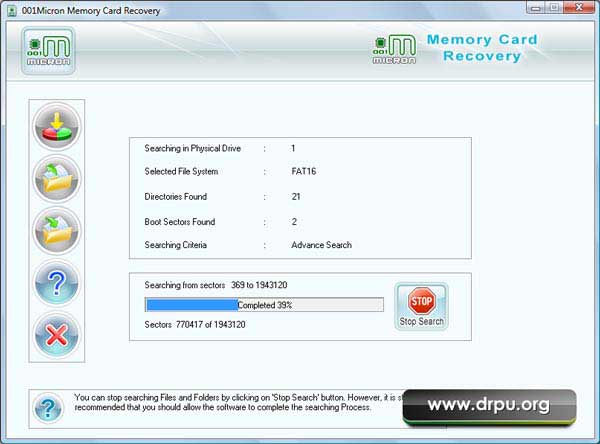600x444 pixels.
Task: Click the FAT16 file system value
Action: click(x=305, y=172)
